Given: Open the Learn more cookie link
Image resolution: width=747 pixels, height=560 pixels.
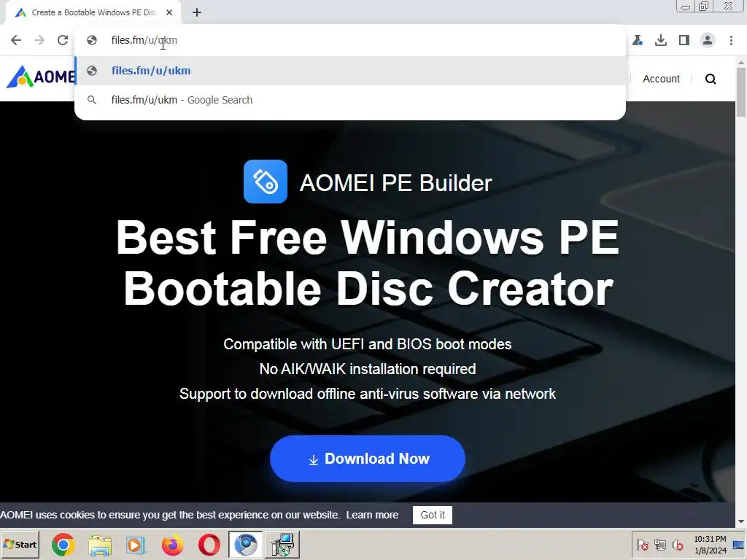Looking at the screenshot, I should click(372, 515).
